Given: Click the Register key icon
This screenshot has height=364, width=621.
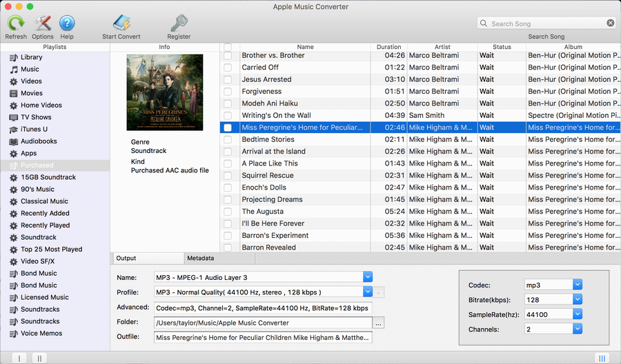Looking at the screenshot, I should pyautogui.click(x=179, y=23).
